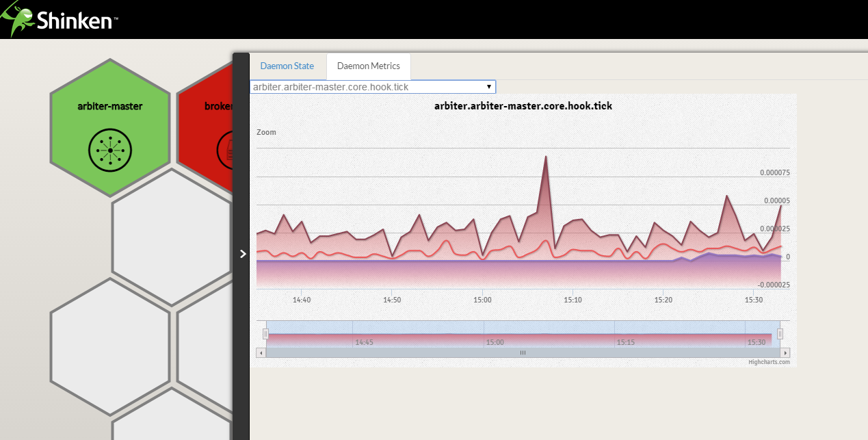Click the 15:15 label in the navigator strip
The width and height of the screenshot is (868, 440).
point(626,342)
